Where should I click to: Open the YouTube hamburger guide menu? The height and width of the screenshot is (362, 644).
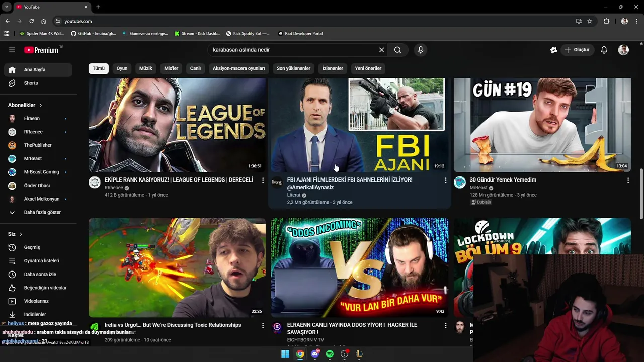[x=12, y=50]
